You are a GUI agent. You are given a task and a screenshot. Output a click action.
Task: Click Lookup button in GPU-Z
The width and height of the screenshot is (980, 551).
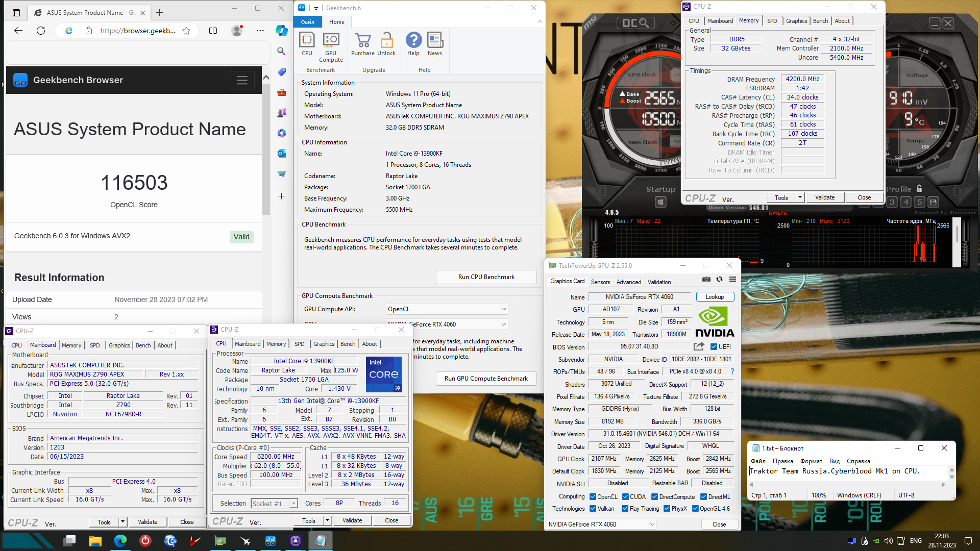[x=715, y=297]
